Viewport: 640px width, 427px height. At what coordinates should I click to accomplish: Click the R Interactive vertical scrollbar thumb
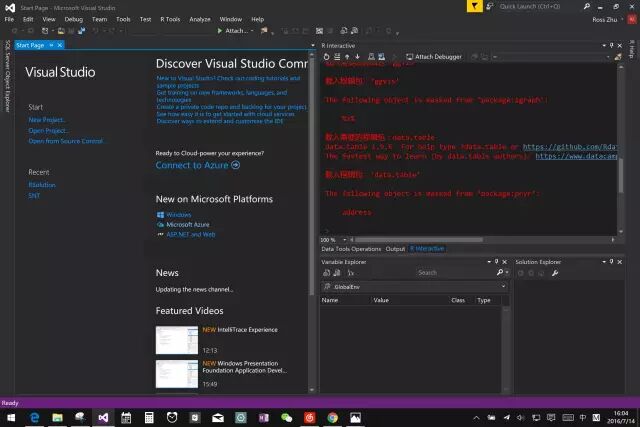tap(621, 176)
